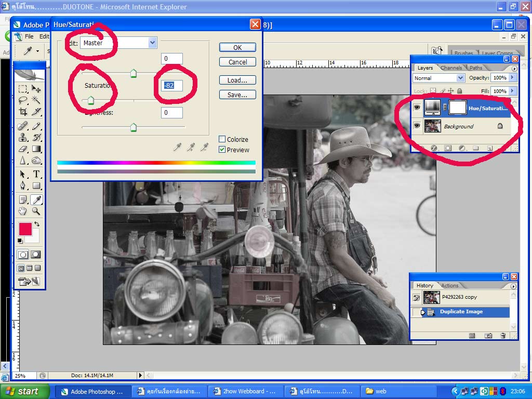532x399 pixels.
Task: Choose the Hand tool
Action: tap(23, 211)
